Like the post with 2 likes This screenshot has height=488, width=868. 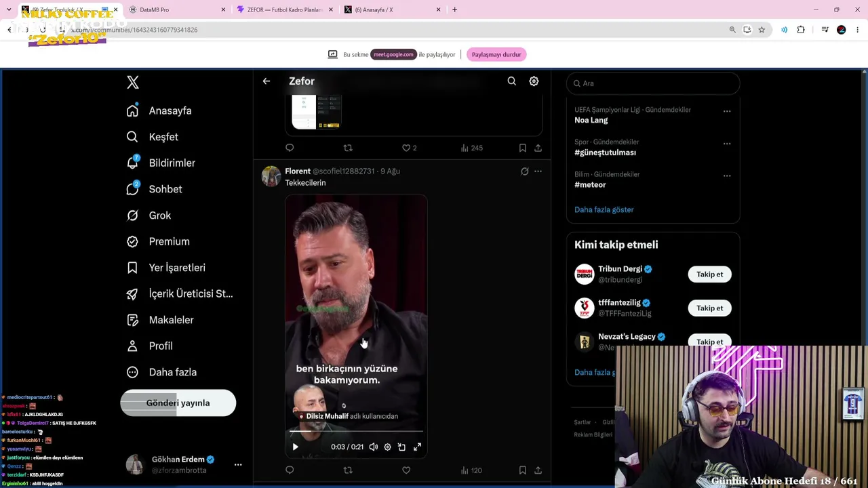[x=409, y=148]
